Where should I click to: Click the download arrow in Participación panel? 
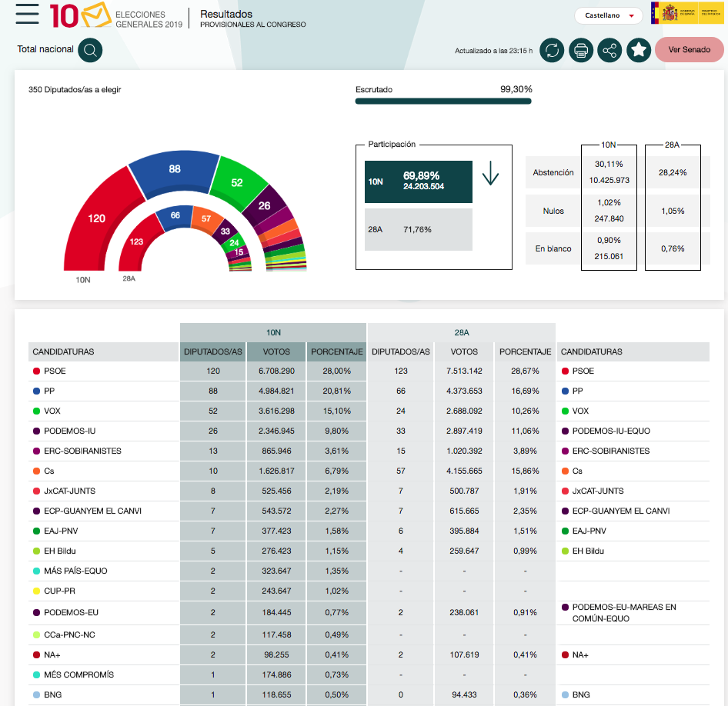490,175
